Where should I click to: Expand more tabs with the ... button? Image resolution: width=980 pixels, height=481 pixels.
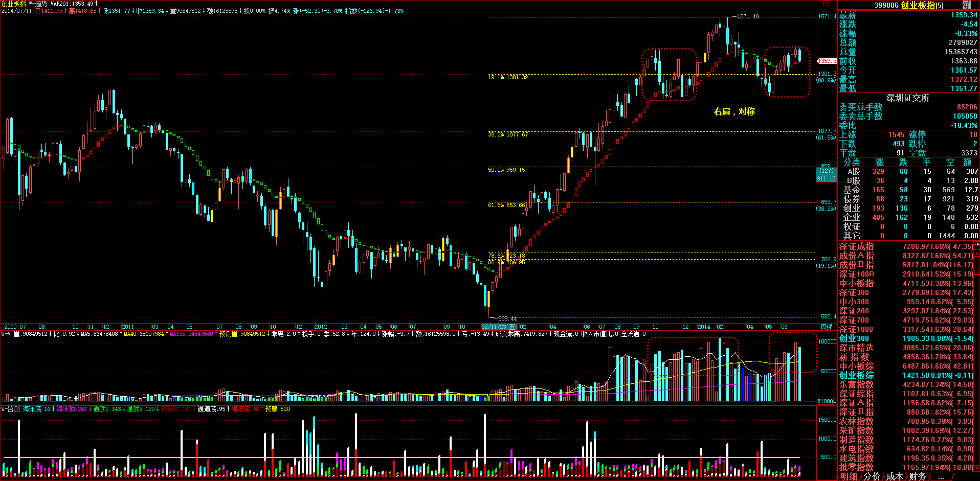pyautogui.click(x=941, y=476)
